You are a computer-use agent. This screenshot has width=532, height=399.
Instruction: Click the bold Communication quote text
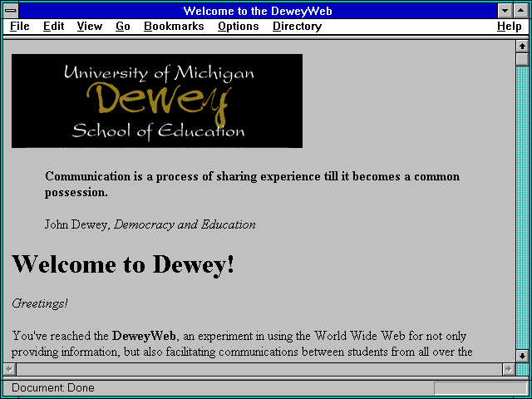[x=253, y=185]
